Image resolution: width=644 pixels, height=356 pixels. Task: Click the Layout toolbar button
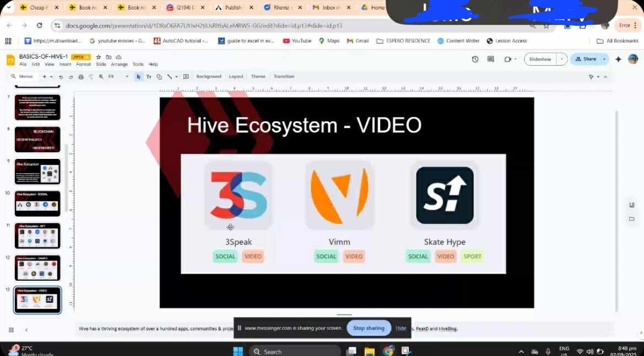point(236,76)
